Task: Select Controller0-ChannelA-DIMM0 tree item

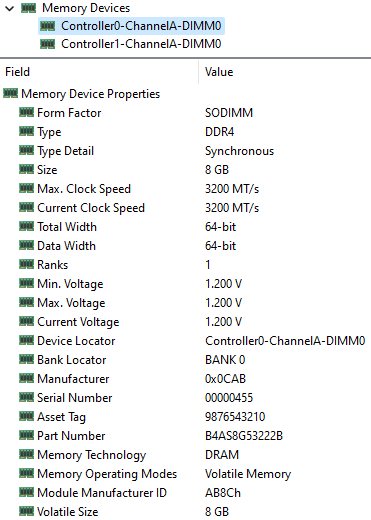Action: click(x=131, y=26)
